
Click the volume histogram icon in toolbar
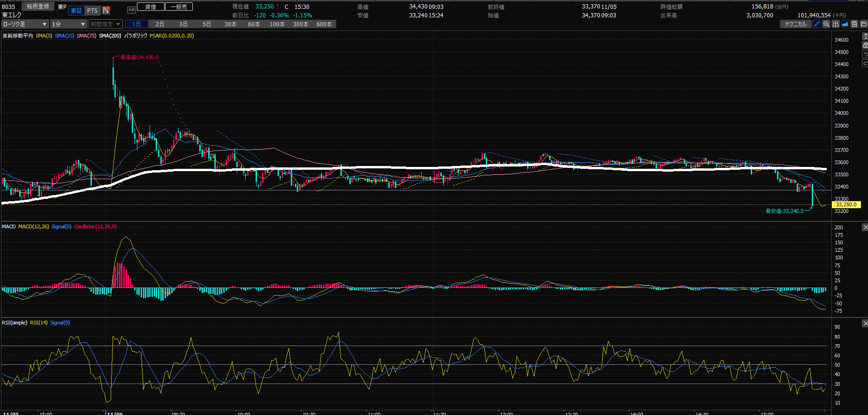pyautogui.click(x=836, y=24)
